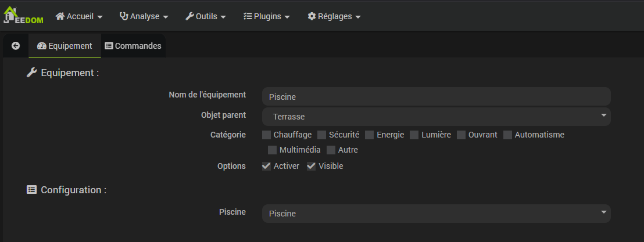The width and height of the screenshot is (644, 242).
Task: Toggle the Visible checkbox
Action: (x=312, y=166)
